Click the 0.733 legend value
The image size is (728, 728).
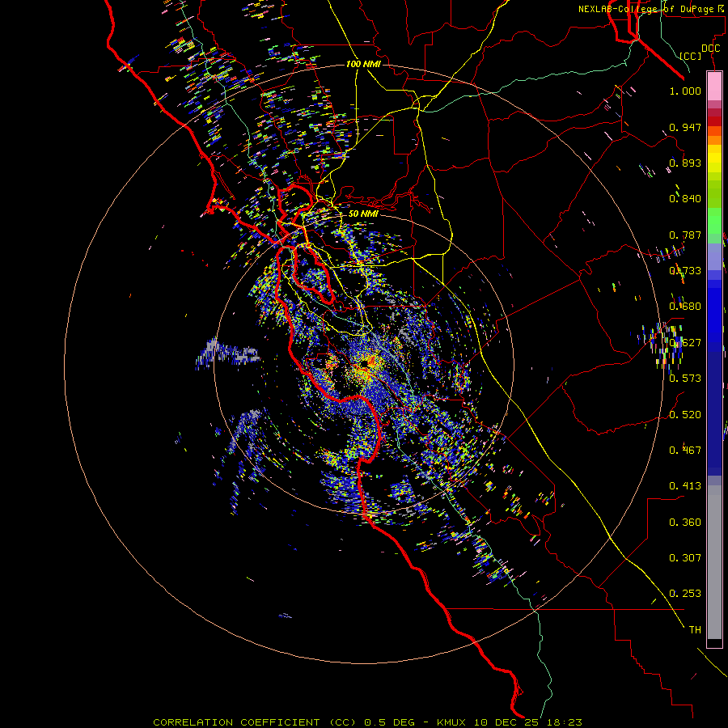coord(685,271)
